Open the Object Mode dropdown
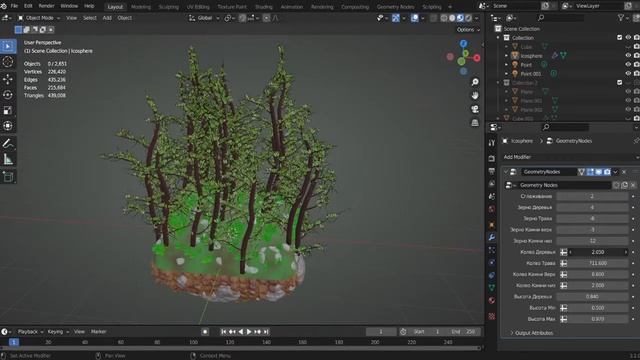 pyautogui.click(x=39, y=18)
